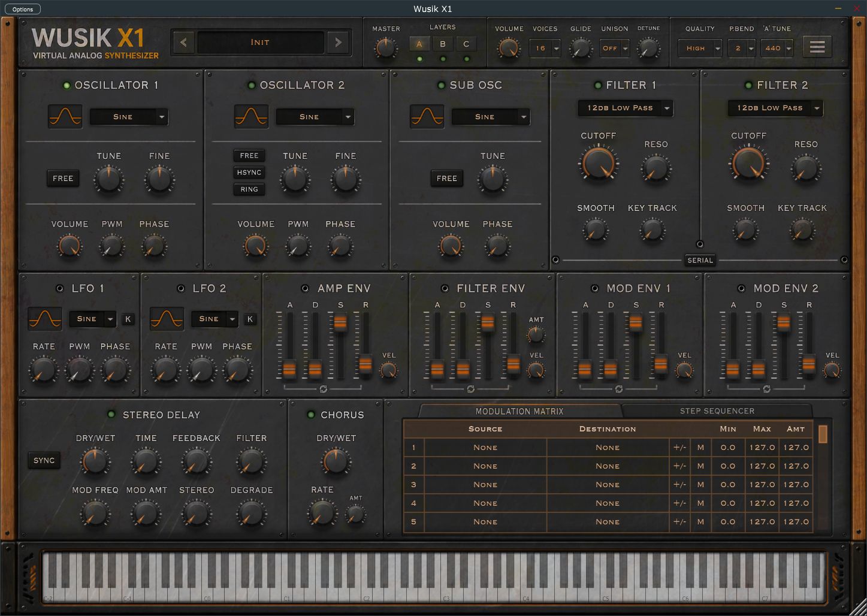Image resolution: width=867 pixels, height=616 pixels.
Task: Switch to Step Sequencer tab
Action: pyautogui.click(x=717, y=411)
